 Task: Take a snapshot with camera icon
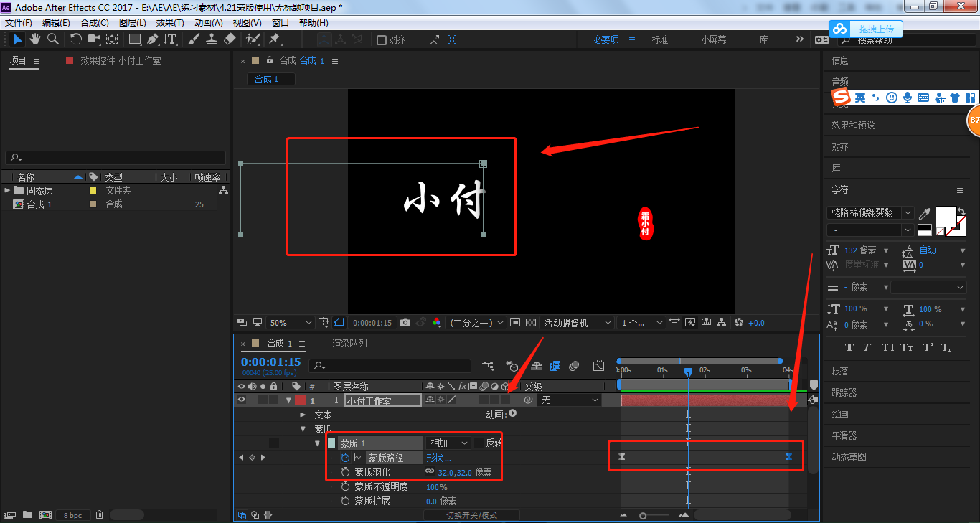pos(405,323)
